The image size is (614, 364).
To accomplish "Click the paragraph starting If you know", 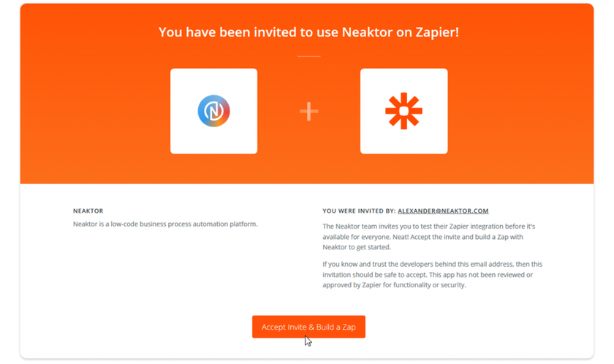I will (x=431, y=274).
